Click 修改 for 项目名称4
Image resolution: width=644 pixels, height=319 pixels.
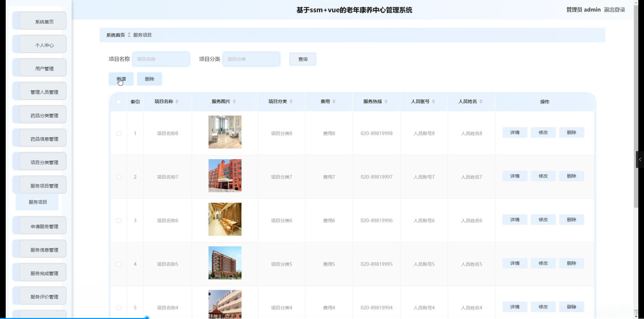tap(543, 307)
